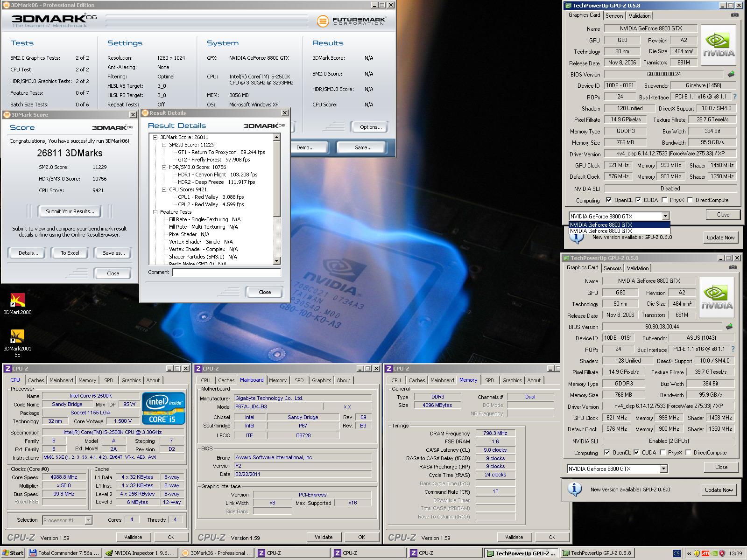Click the Intel Core i5 logo in CPU-Z
Screen dimensions: 747x560
click(x=164, y=409)
